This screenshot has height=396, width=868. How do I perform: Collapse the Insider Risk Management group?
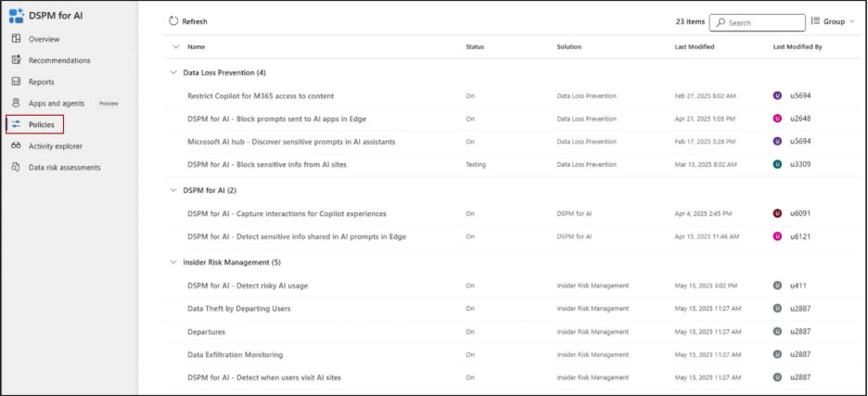[x=172, y=262]
